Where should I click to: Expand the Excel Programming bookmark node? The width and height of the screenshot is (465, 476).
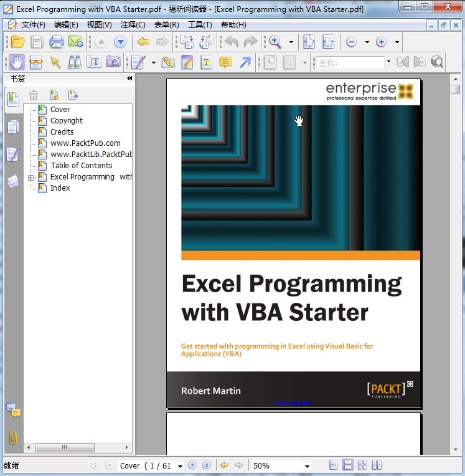tap(31, 178)
